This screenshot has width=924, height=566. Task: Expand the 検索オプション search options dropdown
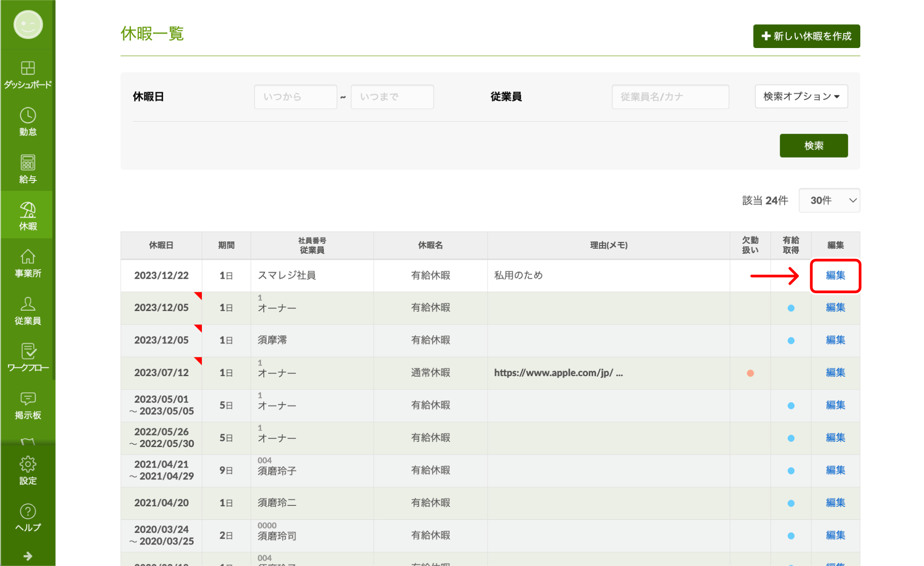tap(801, 97)
